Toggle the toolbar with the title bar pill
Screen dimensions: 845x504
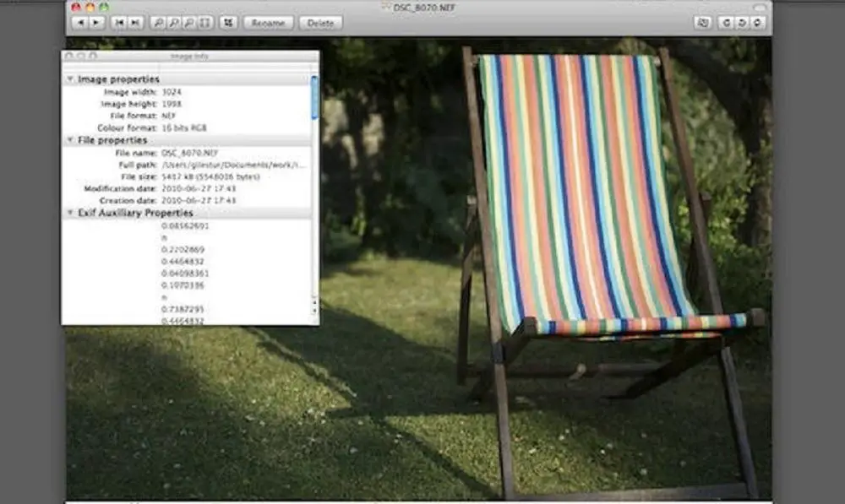(x=760, y=7)
